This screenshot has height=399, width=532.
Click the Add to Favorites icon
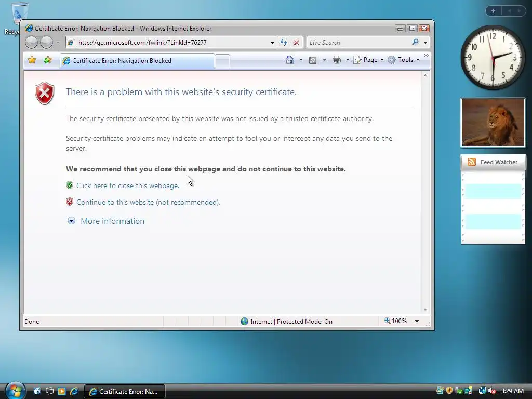[47, 60]
